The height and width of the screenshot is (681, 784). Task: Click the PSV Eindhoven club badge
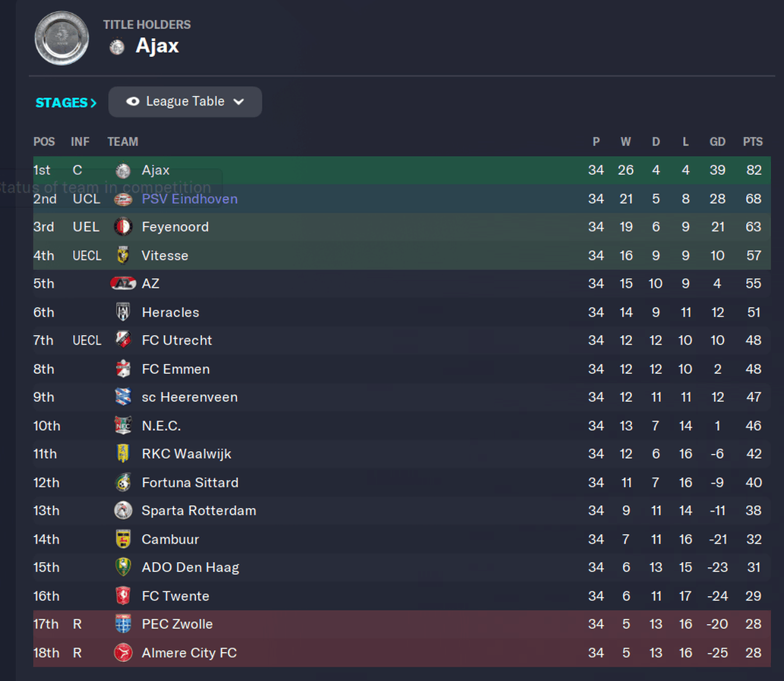click(123, 200)
